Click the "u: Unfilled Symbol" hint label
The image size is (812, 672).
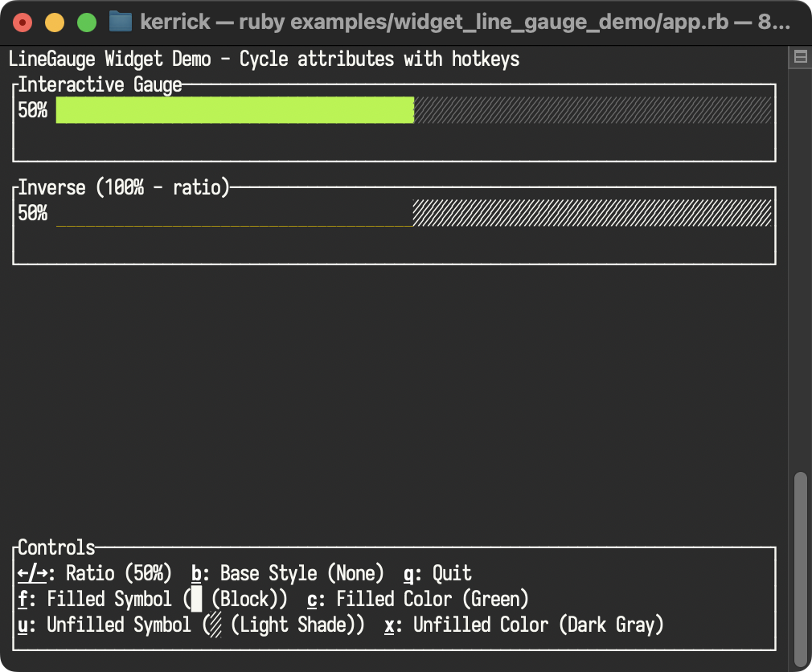(104, 625)
